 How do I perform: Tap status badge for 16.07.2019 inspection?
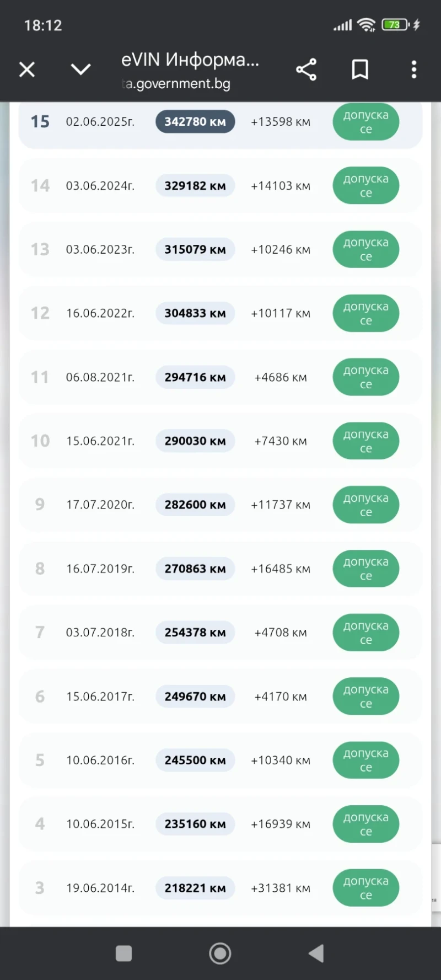[365, 569]
